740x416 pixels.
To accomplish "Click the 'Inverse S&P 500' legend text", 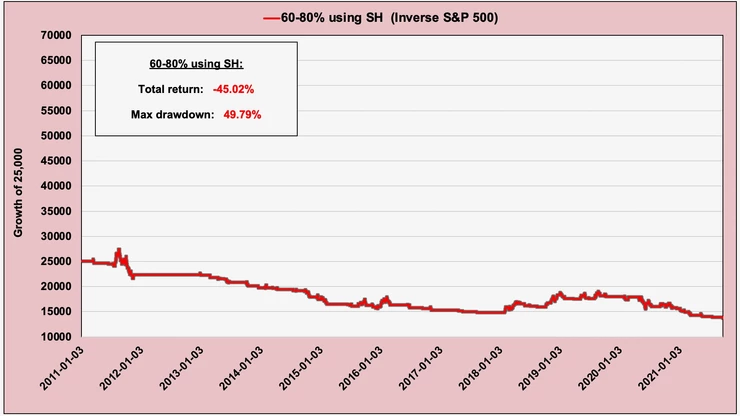I will coord(445,18).
